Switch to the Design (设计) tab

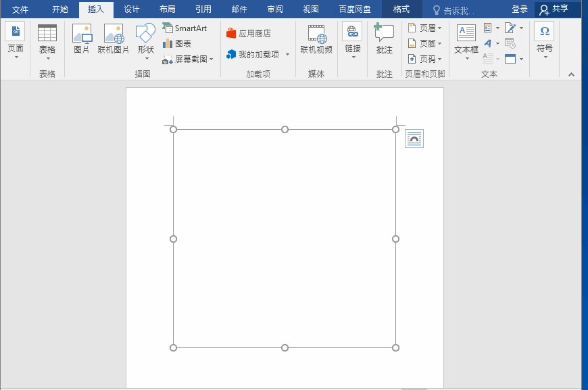pos(132,9)
